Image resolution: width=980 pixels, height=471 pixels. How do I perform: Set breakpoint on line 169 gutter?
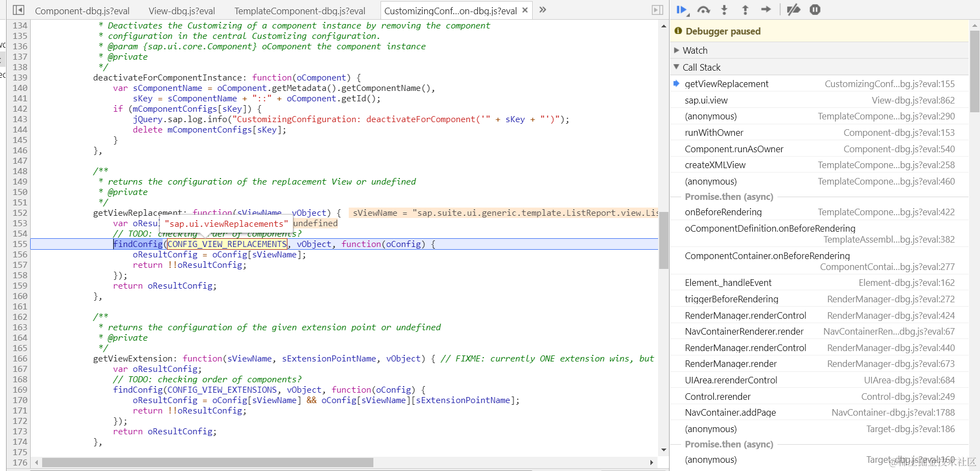point(20,390)
